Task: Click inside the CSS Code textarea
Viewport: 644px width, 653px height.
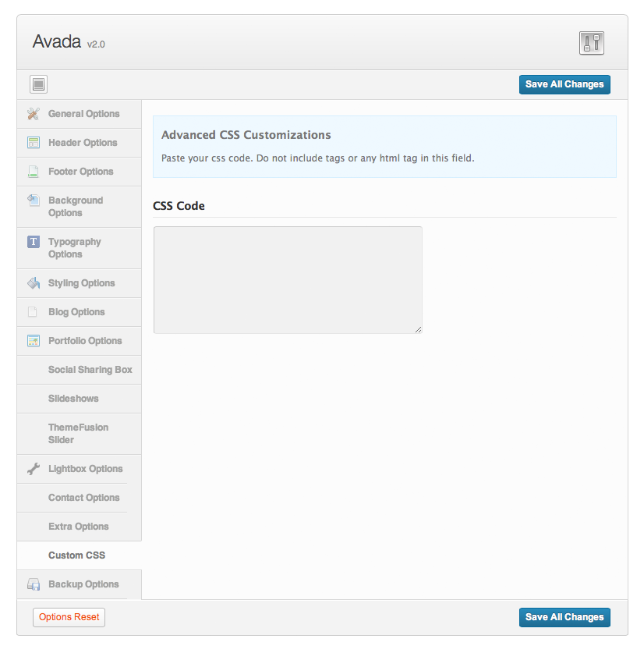Action: 288,280
